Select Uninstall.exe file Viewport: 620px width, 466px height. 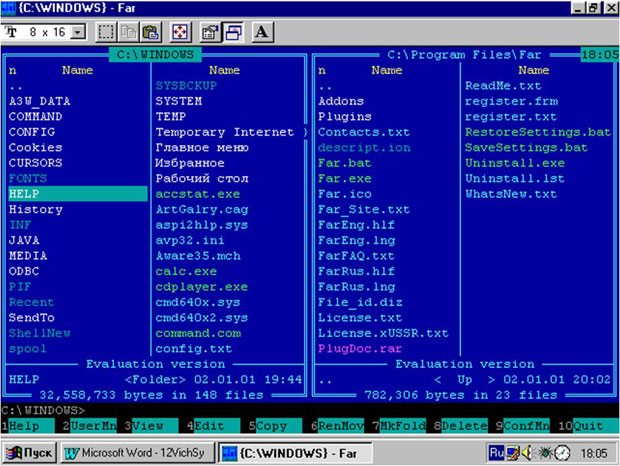coord(515,163)
